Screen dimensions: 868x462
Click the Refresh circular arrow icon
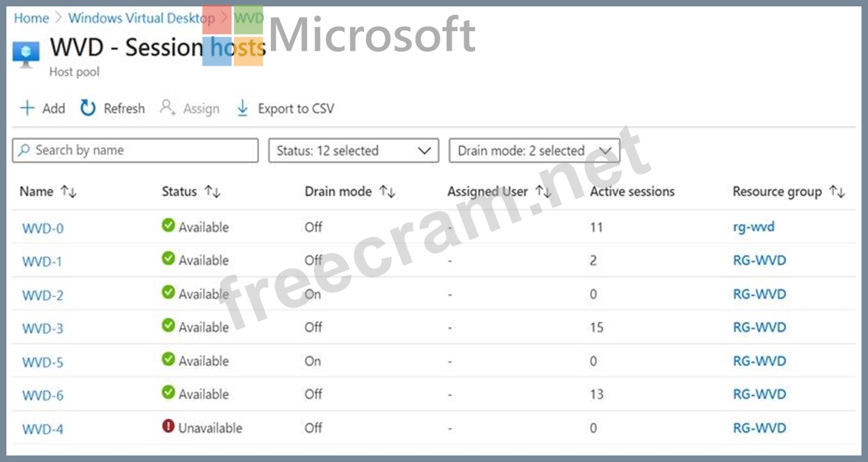pyautogui.click(x=88, y=108)
